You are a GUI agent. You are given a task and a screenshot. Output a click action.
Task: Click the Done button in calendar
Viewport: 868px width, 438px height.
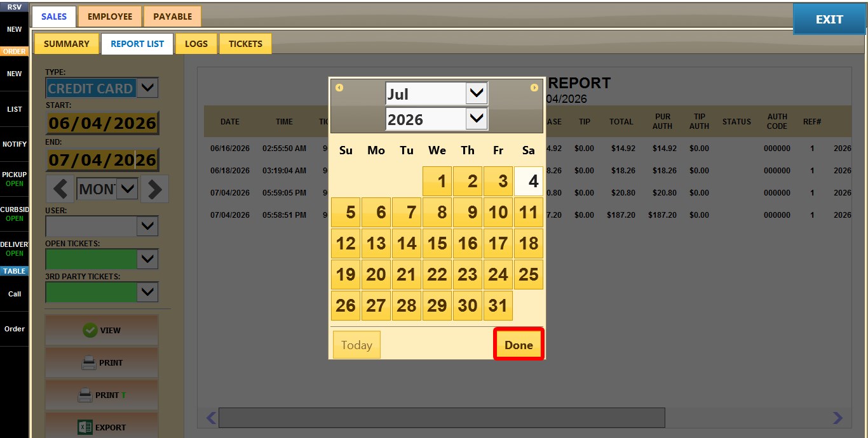point(519,345)
